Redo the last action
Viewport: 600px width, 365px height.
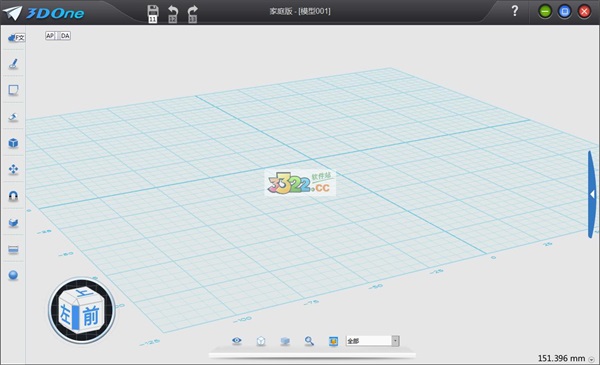click(x=192, y=14)
